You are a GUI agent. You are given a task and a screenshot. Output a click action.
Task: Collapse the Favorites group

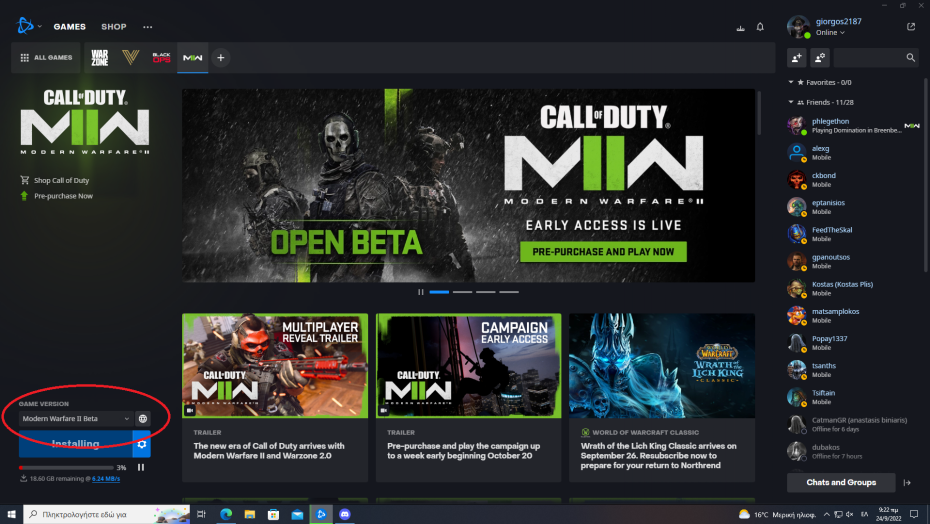[x=791, y=82]
